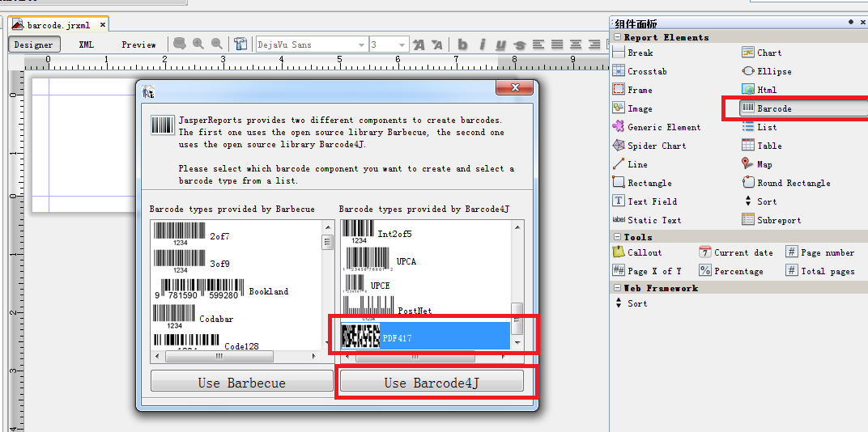Select the Chart element
The image size is (868, 432).
[762, 53]
